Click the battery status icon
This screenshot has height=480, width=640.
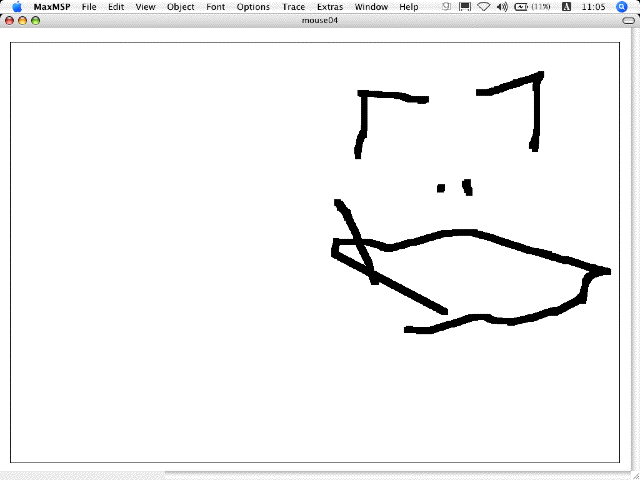coord(521,7)
